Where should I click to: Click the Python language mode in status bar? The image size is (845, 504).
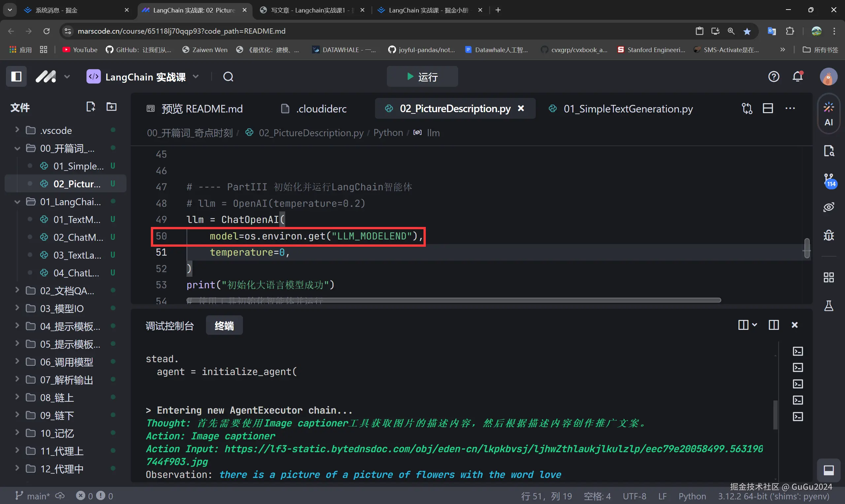692,496
